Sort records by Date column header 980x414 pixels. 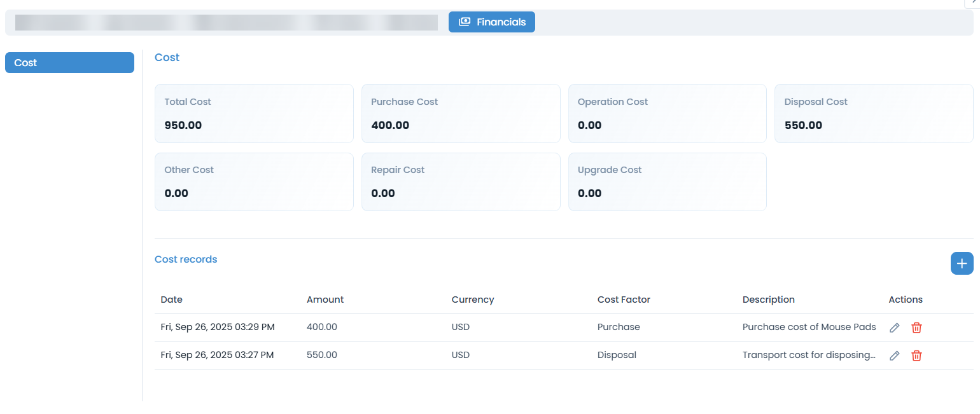coord(172,300)
